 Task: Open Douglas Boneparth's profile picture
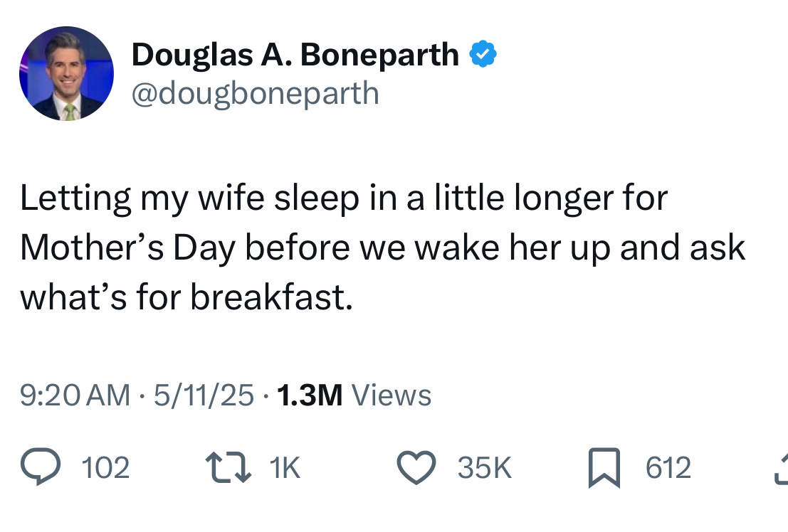coord(65,73)
